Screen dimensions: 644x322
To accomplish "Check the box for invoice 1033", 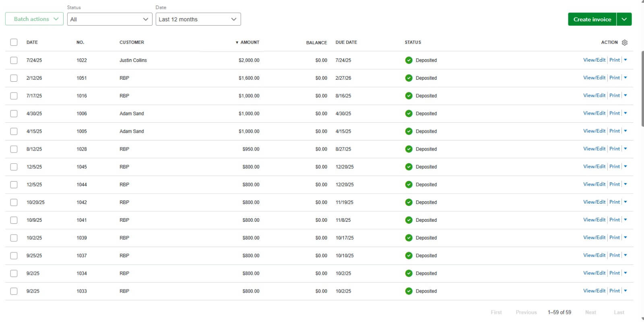I will click(x=14, y=291).
